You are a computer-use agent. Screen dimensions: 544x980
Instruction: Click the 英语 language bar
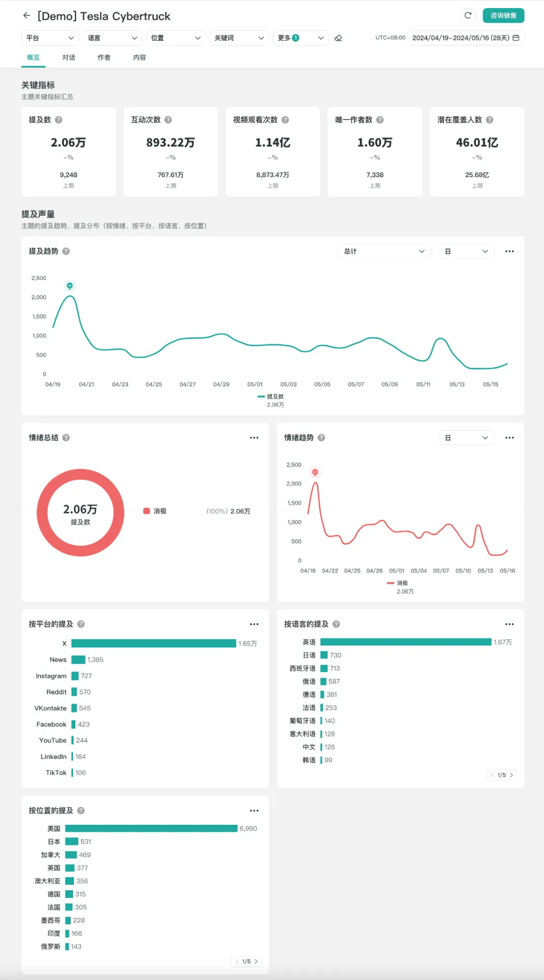click(x=405, y=642)
